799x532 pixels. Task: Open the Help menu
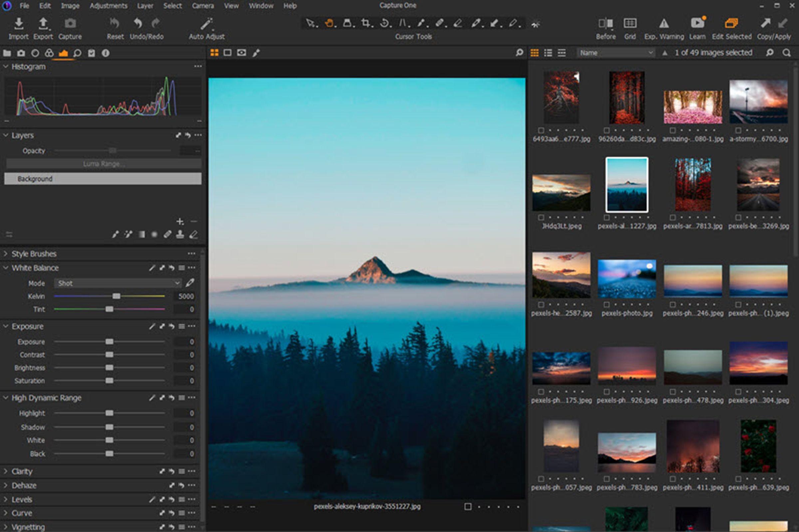click(290, 6)
